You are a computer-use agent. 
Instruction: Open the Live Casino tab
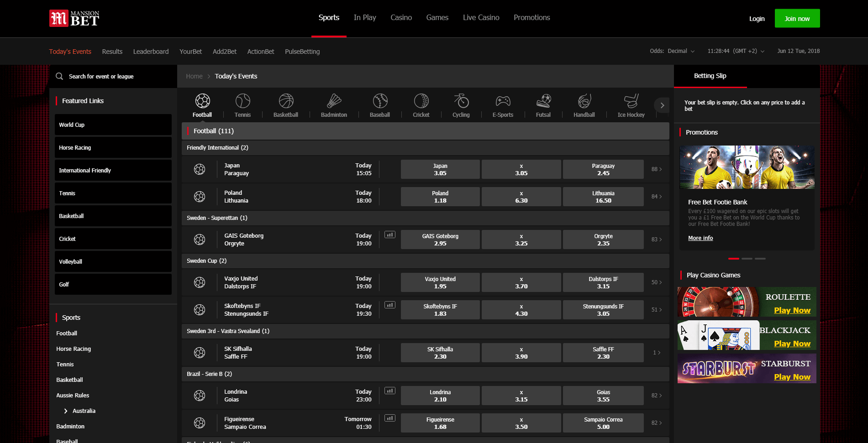[x=481, y=17]
